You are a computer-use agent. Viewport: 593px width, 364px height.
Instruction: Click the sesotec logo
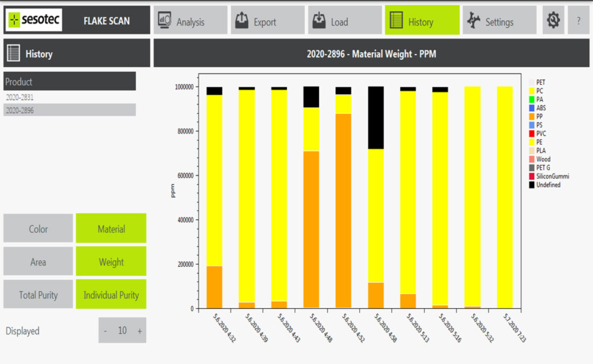[x=34, y=21]
